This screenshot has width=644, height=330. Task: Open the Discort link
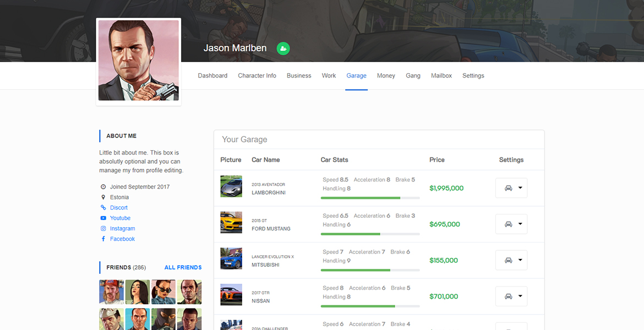119,208
